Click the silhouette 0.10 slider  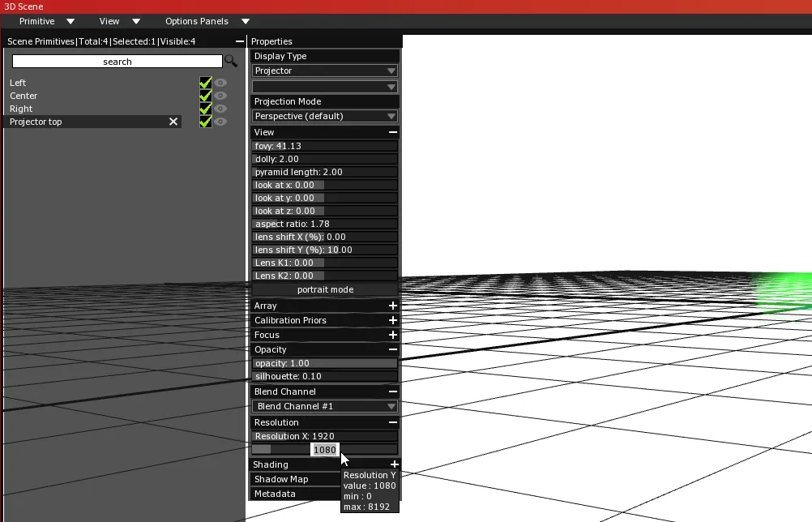coord(325,376)
